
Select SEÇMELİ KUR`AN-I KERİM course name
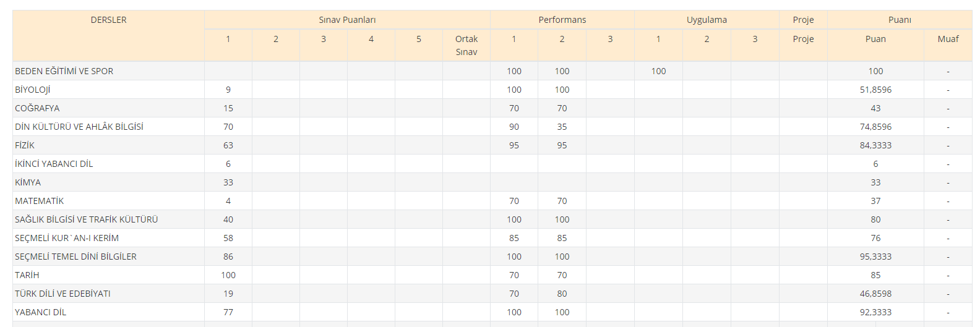(x=67, y=238)
